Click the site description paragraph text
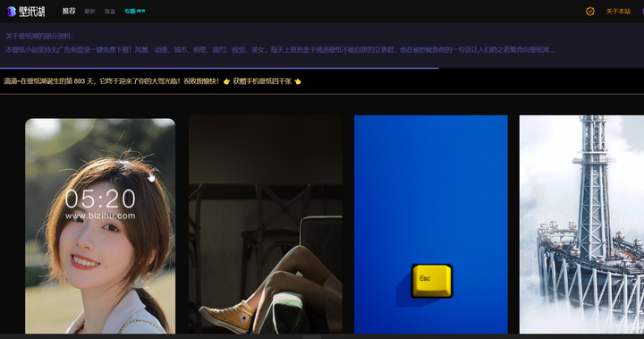644x339 pixels. [x=280, y=50]
